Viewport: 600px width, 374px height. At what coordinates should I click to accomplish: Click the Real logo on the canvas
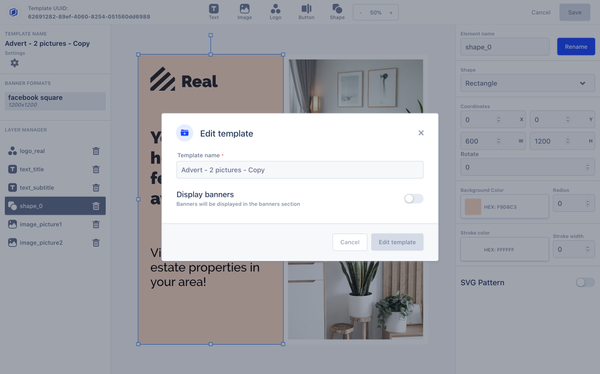pos(184,80)
